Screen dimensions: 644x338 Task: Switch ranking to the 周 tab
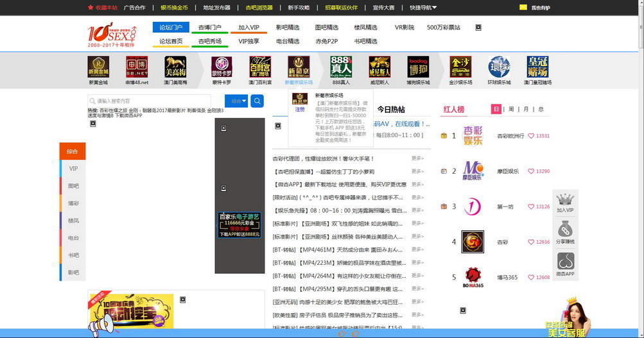511,109
